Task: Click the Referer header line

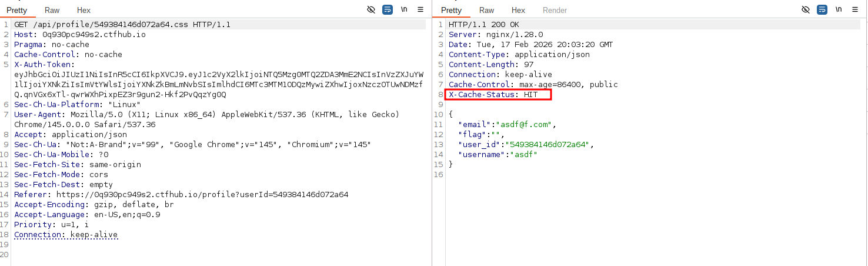Action: [181, 195]
